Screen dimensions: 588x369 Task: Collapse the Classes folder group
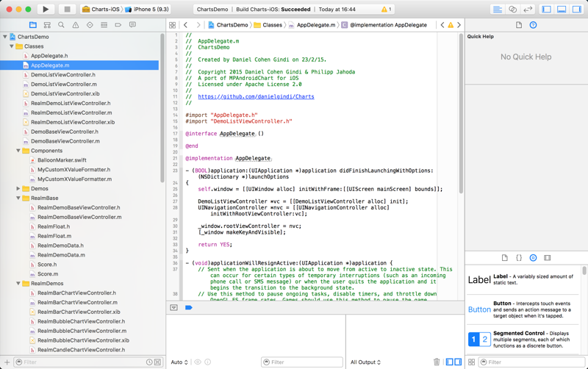click(12, 46)
